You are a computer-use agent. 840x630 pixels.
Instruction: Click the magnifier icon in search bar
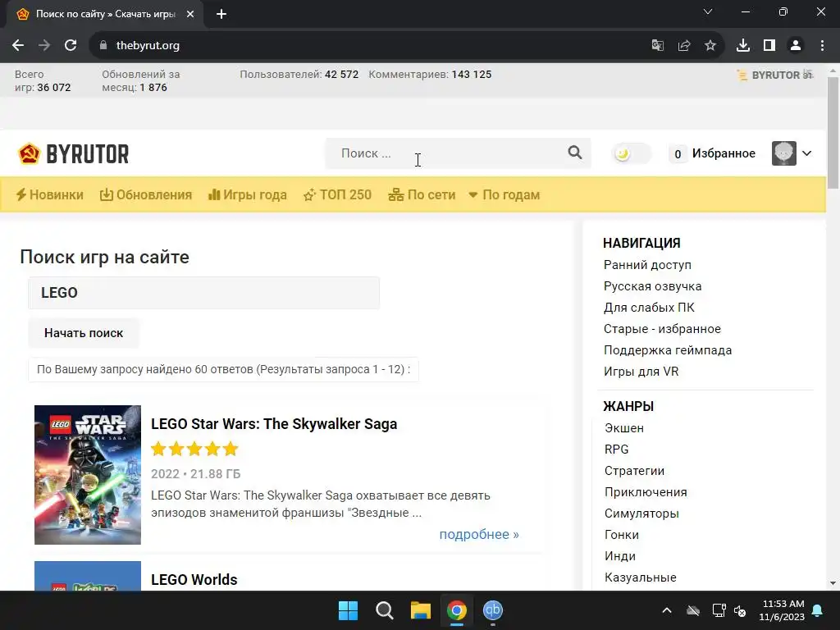pos(575,153)
